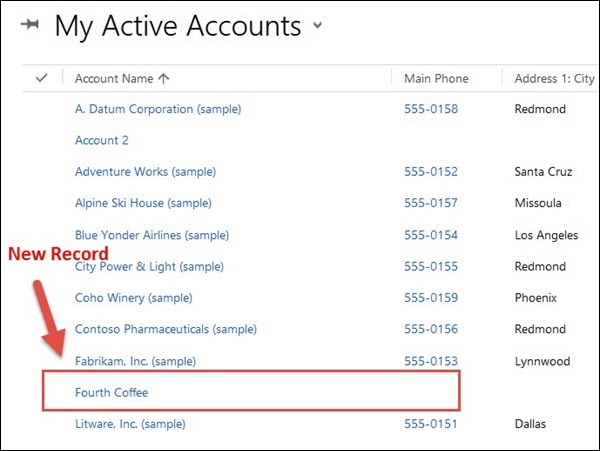Open the Litware, Inc. (sample) account
Viewport: 600px width, 451px height.
click(x=129, y=424)
